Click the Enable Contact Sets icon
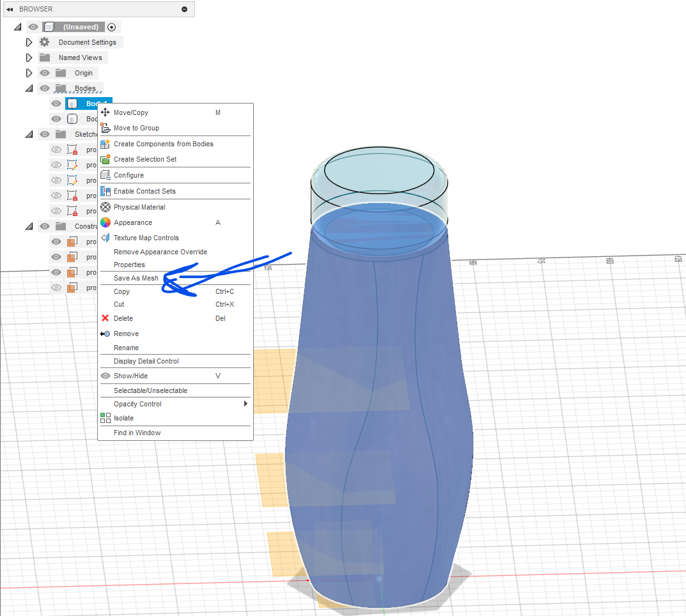The image size is (686, 616). point(105,191)
